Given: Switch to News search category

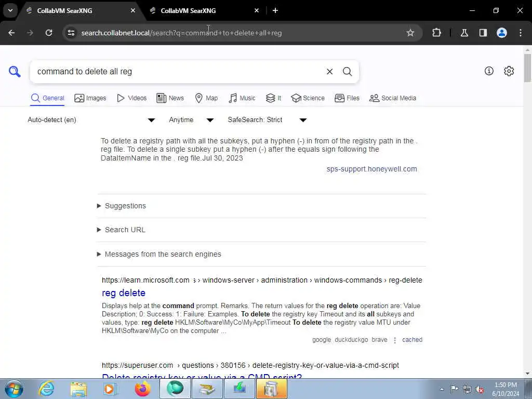Looking at the screenshot, I should pos(170,98).
